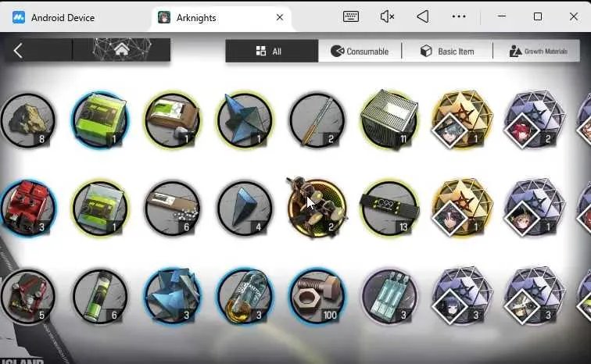Close the Arknights emulator tab
This screenshot has height=364, width=591.
click(280, 17)
